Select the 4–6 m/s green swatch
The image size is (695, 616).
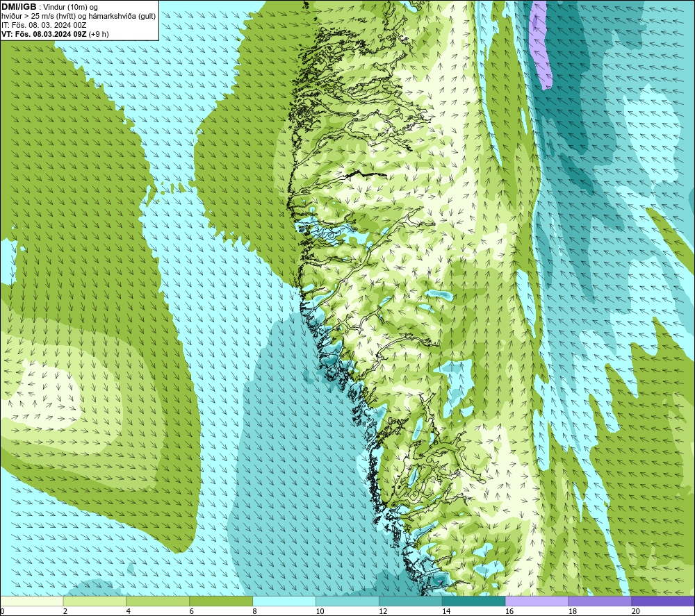pyautogui.click(x=158, y=601)
